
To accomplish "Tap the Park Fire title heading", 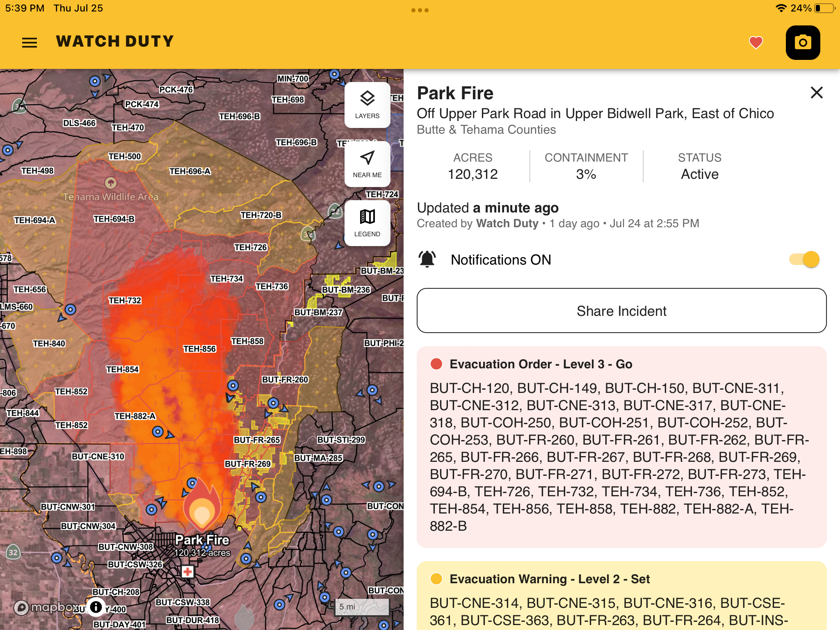I will coord(455,93).
